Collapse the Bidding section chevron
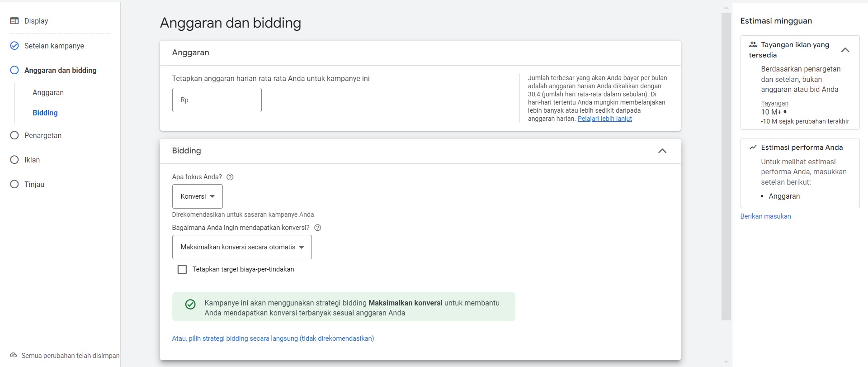 (x=662, y=151)
